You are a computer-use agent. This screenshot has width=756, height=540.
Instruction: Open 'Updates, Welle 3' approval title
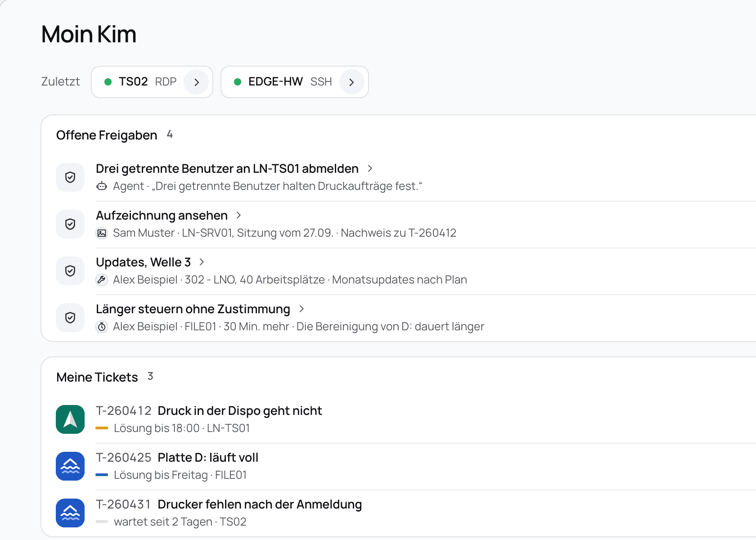pos(143,262)
